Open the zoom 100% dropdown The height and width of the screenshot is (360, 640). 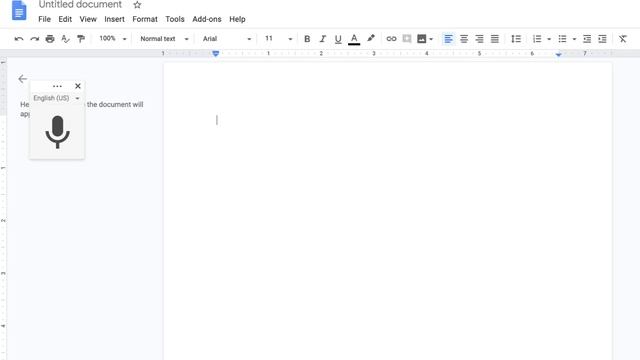tap(113, 39)
